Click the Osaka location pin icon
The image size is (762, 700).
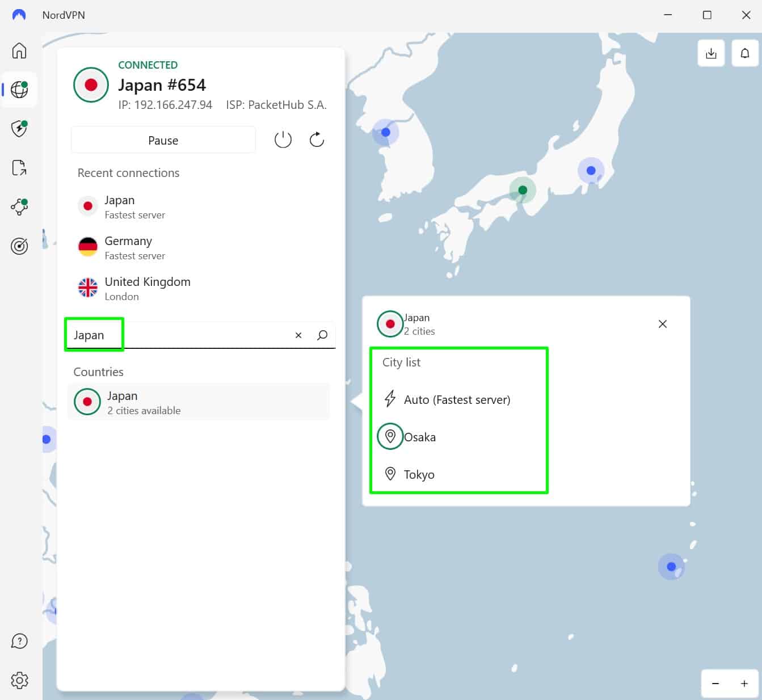click(x=390, y=436)
